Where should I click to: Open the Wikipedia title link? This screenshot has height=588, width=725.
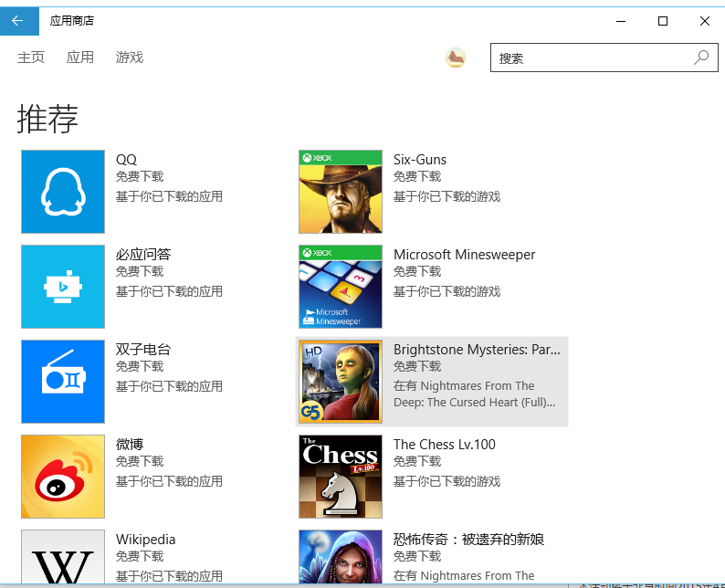coord(146,540)
